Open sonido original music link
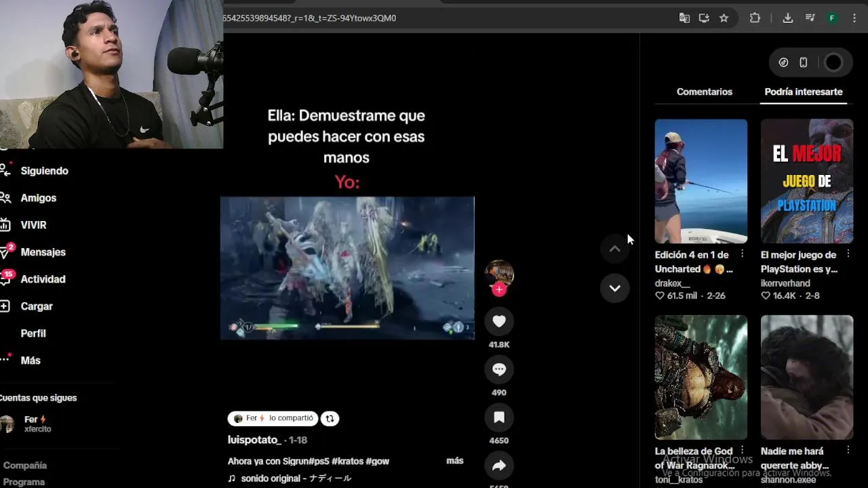This screenshot has width=868, height=488. coord(296,479)
